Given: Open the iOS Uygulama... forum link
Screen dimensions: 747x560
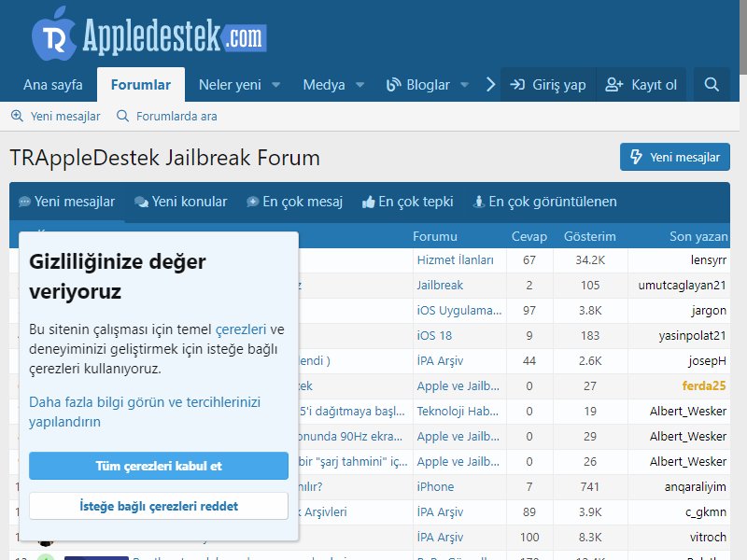Looking at the screenshot, I should [459, 311].
